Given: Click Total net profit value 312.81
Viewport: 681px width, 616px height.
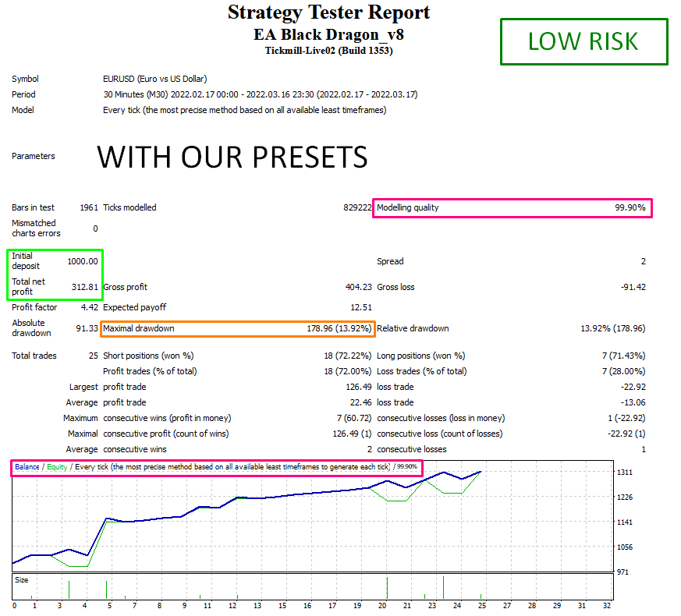Looking at the screenshot, I should coord(85,287).
